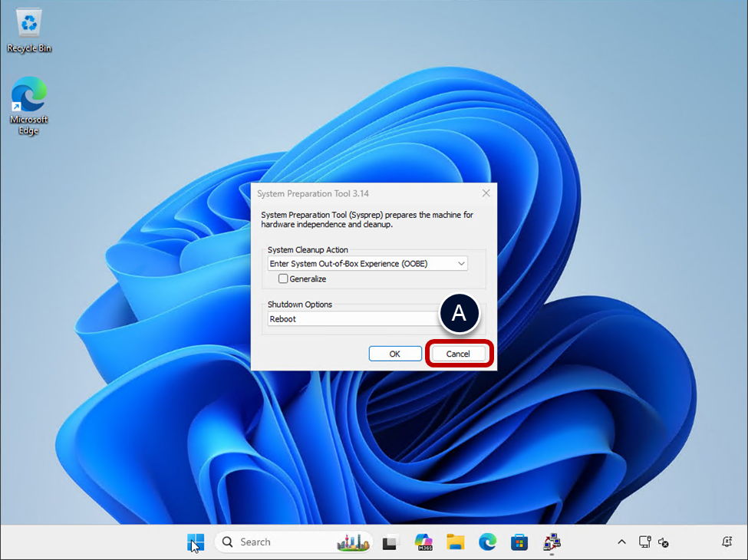The height and width of the screenshot is (560, 748).
Task: Open Microsoft Edge from the taskbar
Action: [488, 542]
